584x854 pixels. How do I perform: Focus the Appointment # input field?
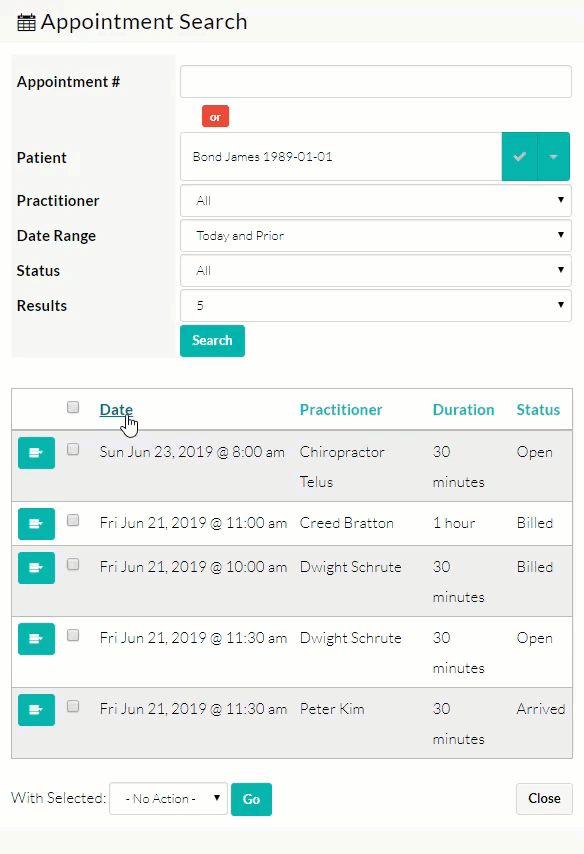click(376, 82)
